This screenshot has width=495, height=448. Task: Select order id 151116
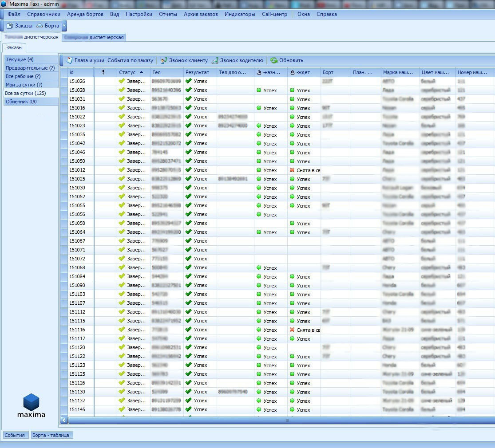[x=77, y=330]
